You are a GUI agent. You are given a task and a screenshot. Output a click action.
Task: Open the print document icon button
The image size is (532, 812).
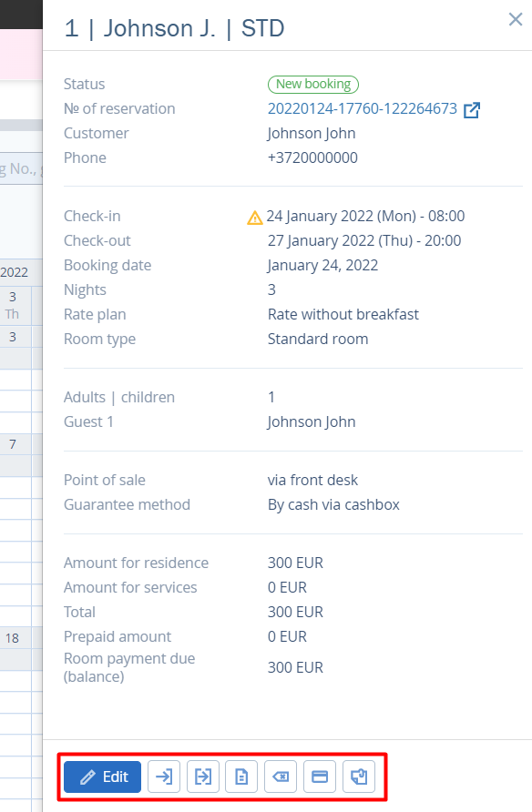[241, 776]
